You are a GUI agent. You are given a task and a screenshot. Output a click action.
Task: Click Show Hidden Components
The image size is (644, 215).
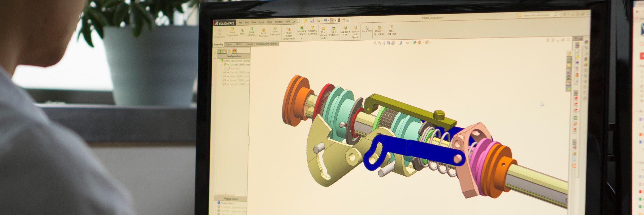pos(289,34)
